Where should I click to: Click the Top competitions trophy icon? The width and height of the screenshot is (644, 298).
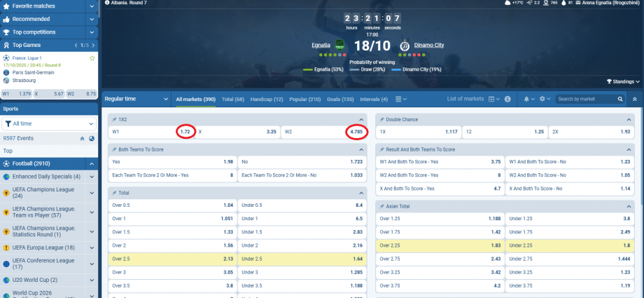[x=6, y=32]
